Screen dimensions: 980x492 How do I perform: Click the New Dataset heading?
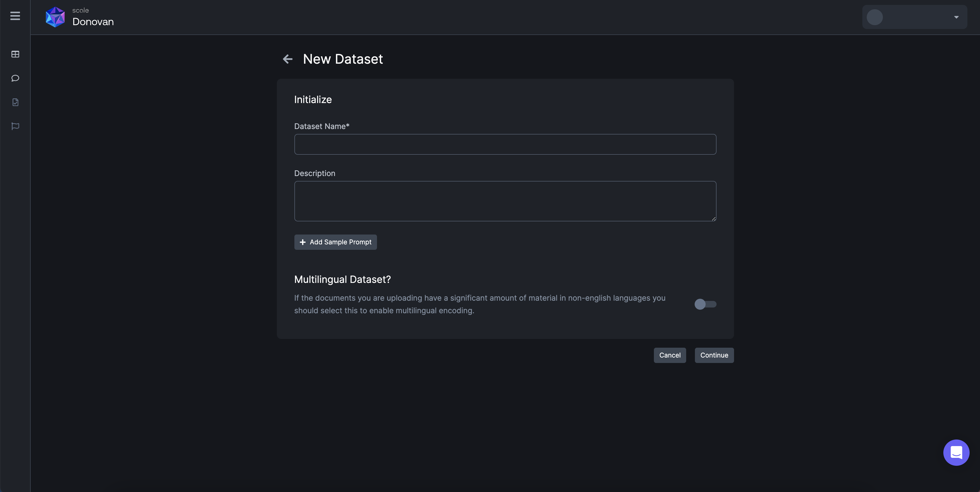tap(343, 59)
